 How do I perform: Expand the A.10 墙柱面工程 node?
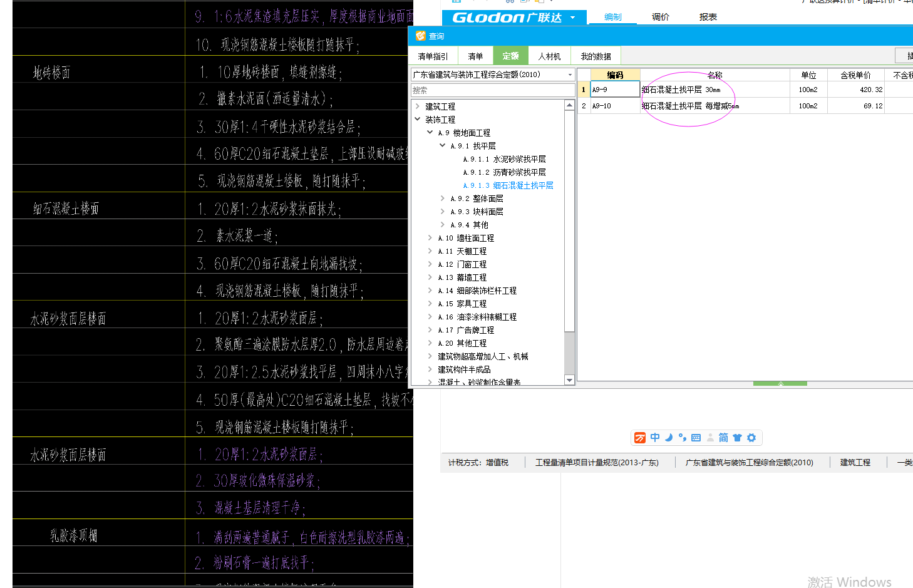coord(430,237)
